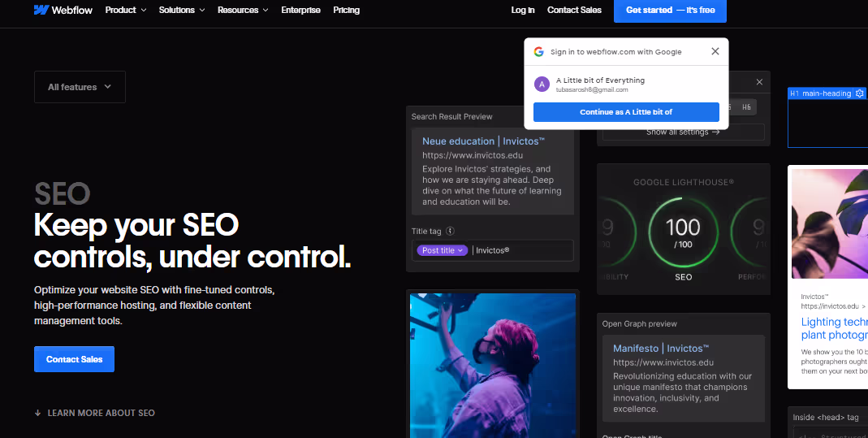
Task: Close the heading settings panel
Action: [759, 82]
